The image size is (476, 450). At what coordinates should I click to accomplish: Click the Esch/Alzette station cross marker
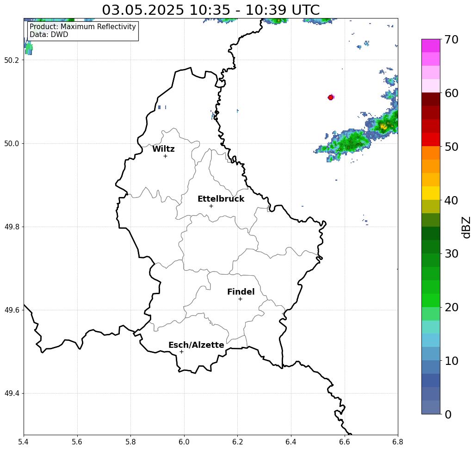pyautogui.click(x=181, y=352)
